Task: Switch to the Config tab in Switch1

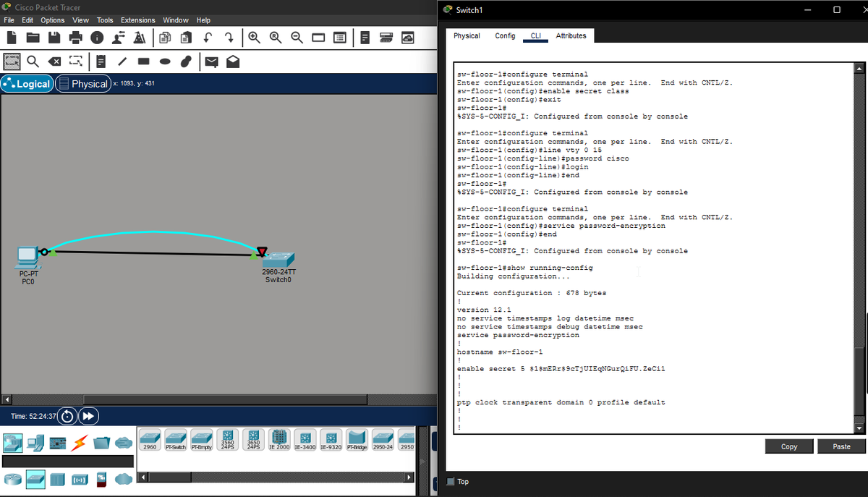Action: tap(505, 35)
